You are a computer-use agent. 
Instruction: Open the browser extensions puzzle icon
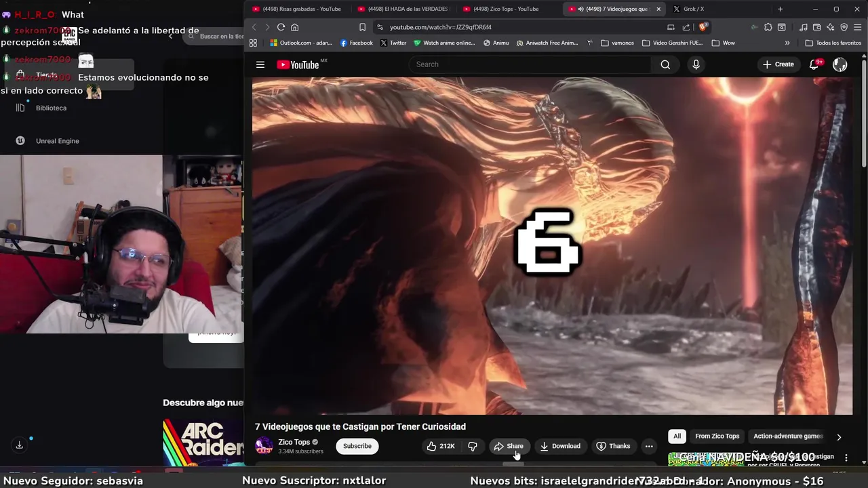(768, 27)
